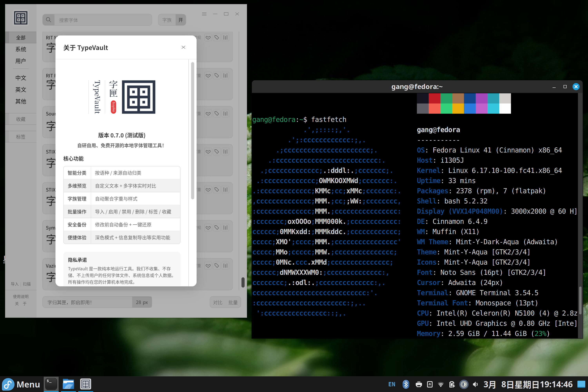Toggle the 字族 family grouping switch off
588x392 pixels.
point(181,20)
